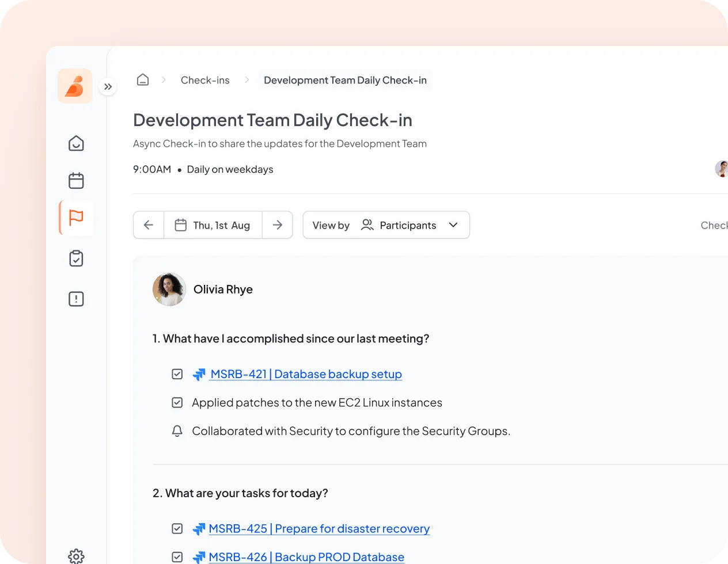Click the home icon in breadcrumb
This screenshot has width=728, height=564.
tap(143, 80)
